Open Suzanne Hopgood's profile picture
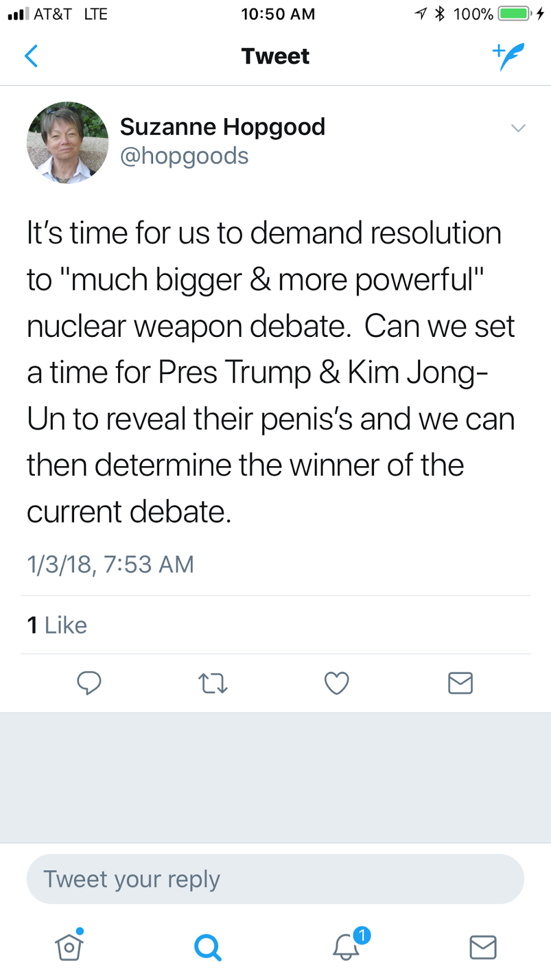551x980 pixels. tap(67, 142)
